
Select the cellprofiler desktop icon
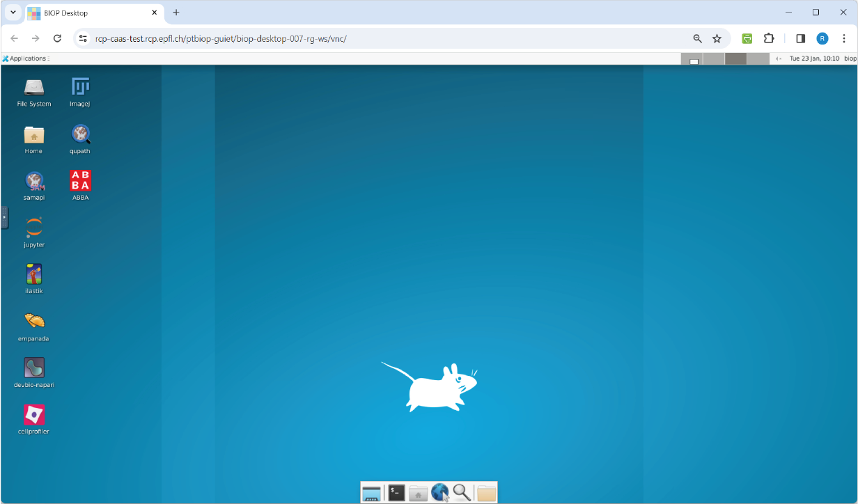[x=34, y=415]
